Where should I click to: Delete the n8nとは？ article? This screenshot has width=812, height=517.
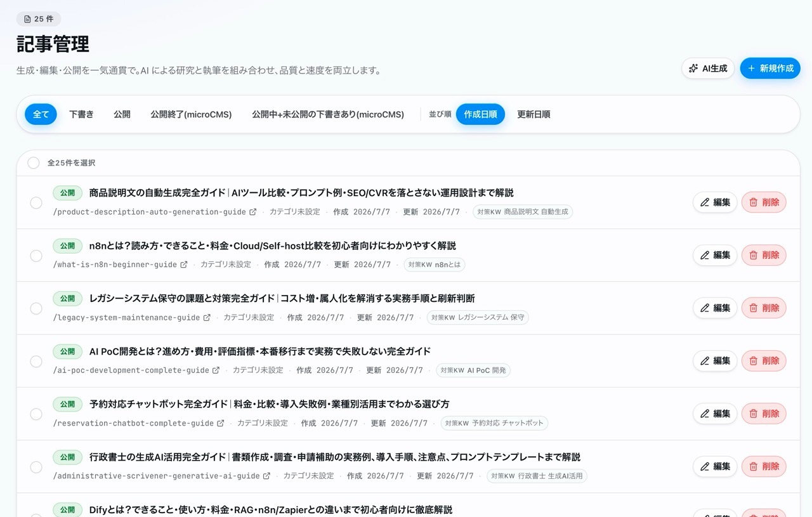pos(764,255)
